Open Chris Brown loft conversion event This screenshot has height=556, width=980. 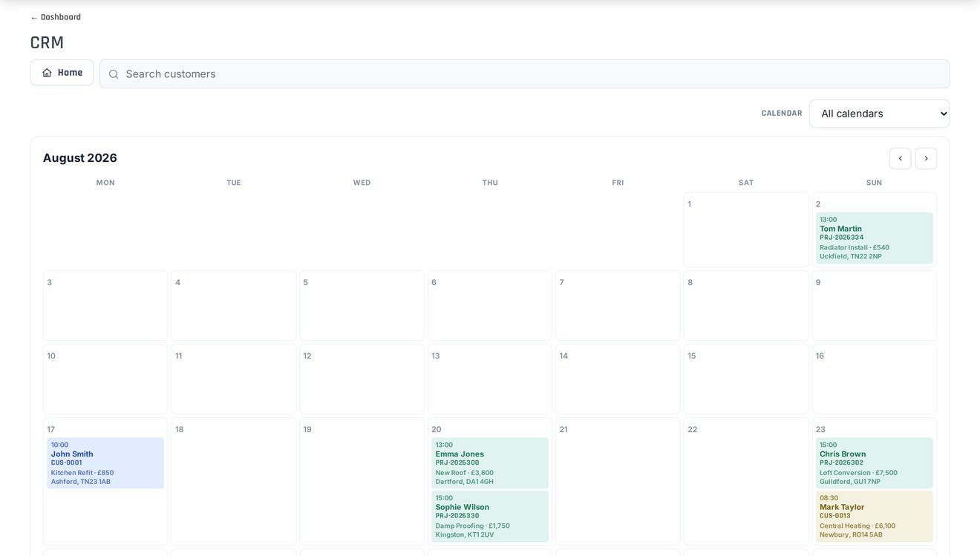pyautogui.click(x=874, y=463)
